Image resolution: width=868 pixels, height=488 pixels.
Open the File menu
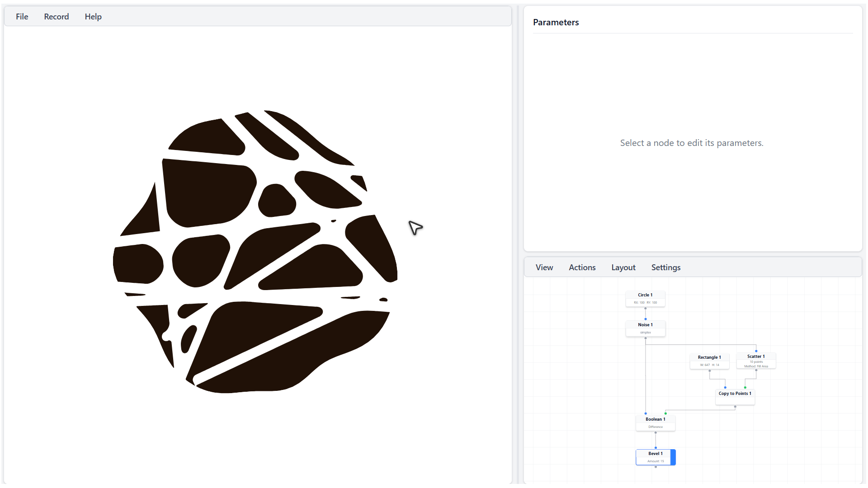point(22,17)
